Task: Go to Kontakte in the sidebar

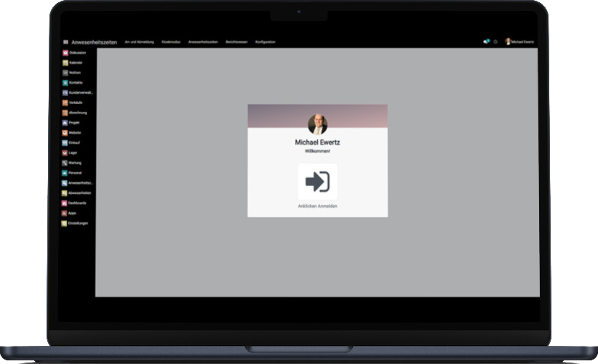Action: (73, 83)
